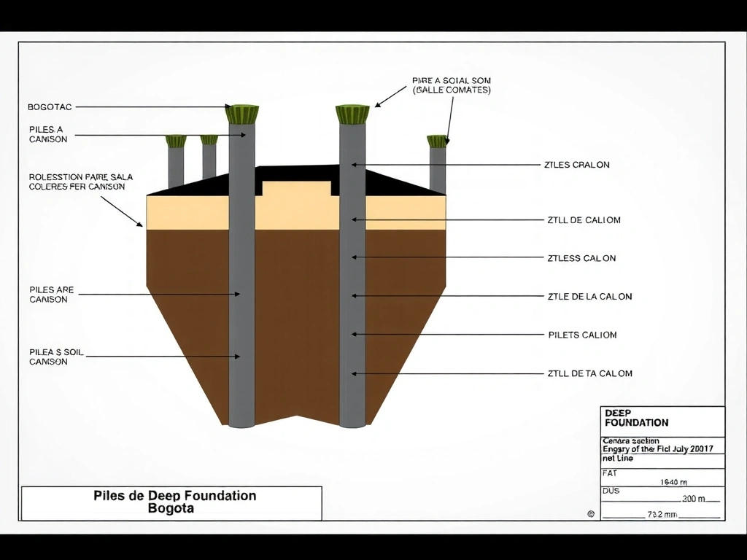747x560 pixels.
Task: Click the BOGOTAC label
Action: (50, 107)
